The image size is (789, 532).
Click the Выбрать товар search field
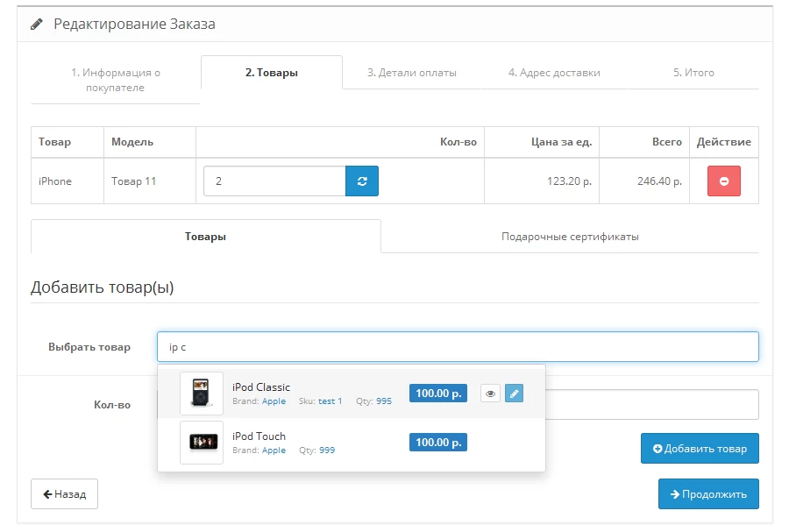458,347
